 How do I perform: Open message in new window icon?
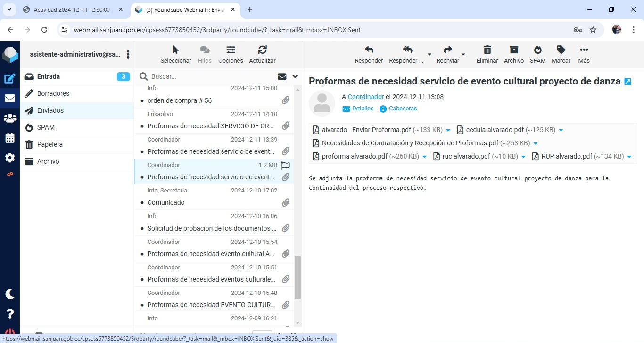(x=627, y=82)
